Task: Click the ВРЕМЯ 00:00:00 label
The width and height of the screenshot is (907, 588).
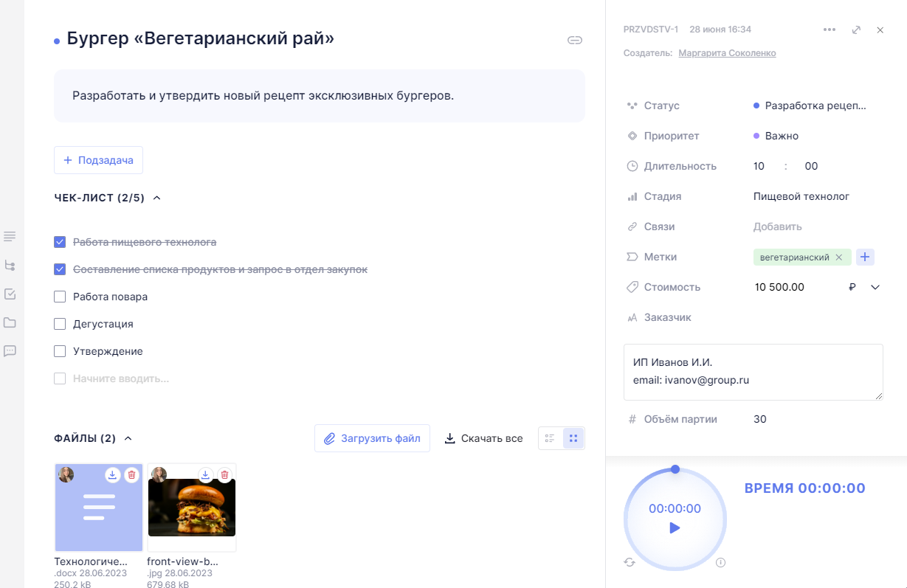Action: (x=804, y=488)
